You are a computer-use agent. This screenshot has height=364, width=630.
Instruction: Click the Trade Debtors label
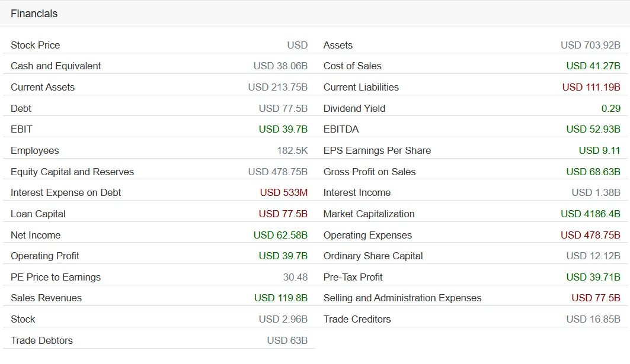click(42, 340)
